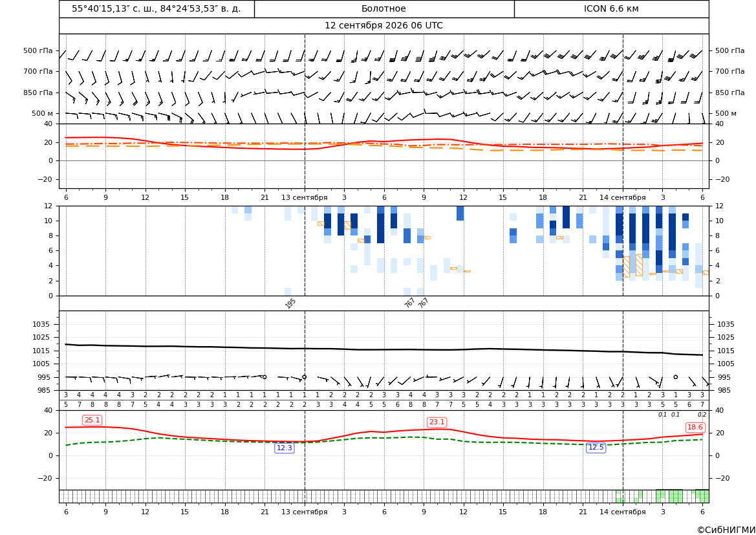This screenshot has height=535, width=756.
Task: Click the ICON 6.6 км model header
Action: (611, 8)
